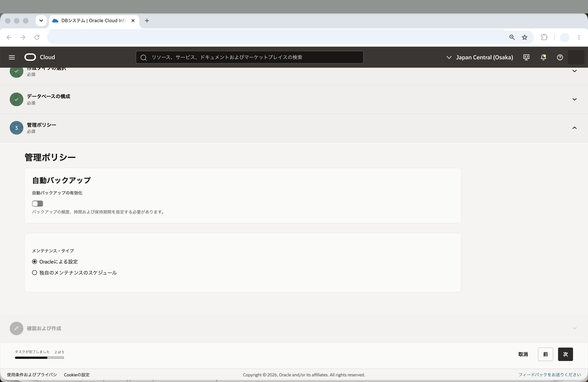The image size is (588, 382).
Task: Open the フィードバックをお送りください link
Action: tap(549, 375)
